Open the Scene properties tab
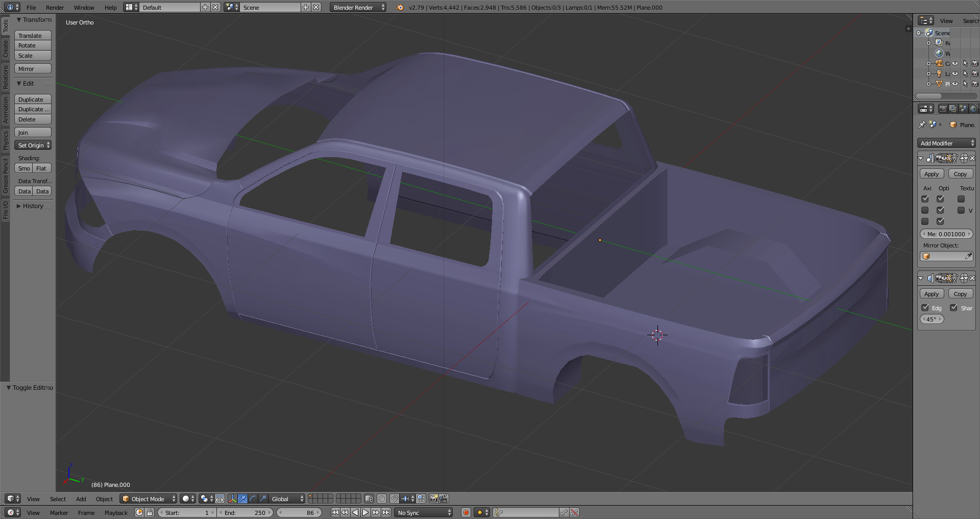Screen dimensions: 980x519 (x=963, y=109)
